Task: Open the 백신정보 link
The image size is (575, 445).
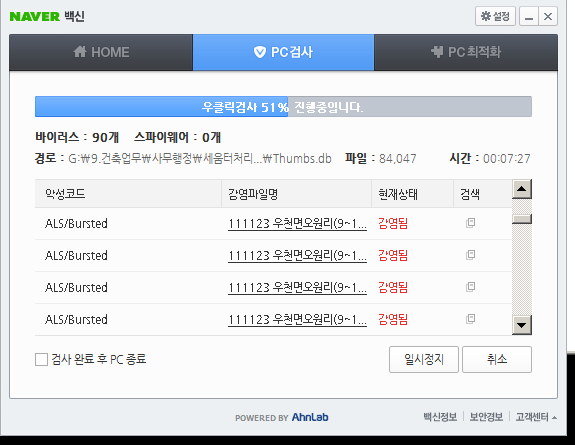Action: (440, 417)
